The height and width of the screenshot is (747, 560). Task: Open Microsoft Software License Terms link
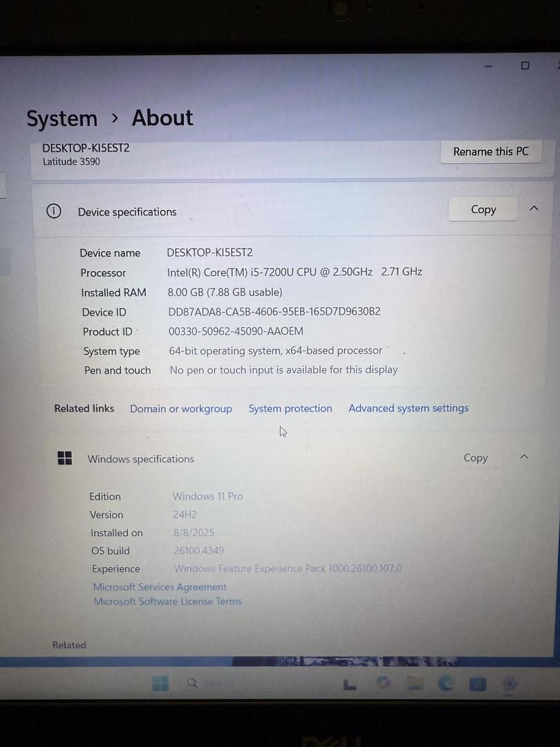tap(167, 601)
